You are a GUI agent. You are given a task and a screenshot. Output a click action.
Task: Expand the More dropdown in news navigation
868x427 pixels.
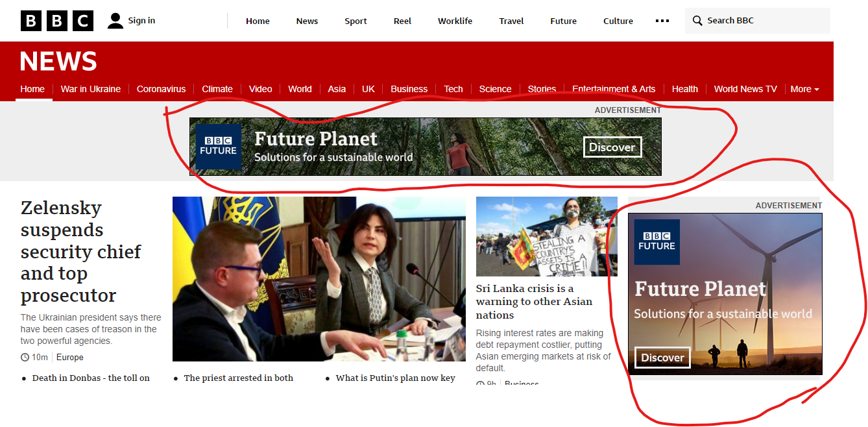tap(804, 89)
